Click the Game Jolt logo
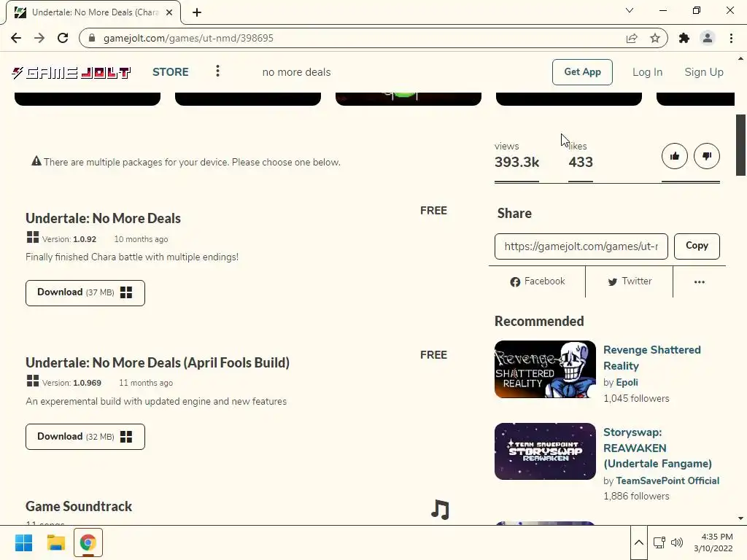747x560 pixels. coord(71,72)
